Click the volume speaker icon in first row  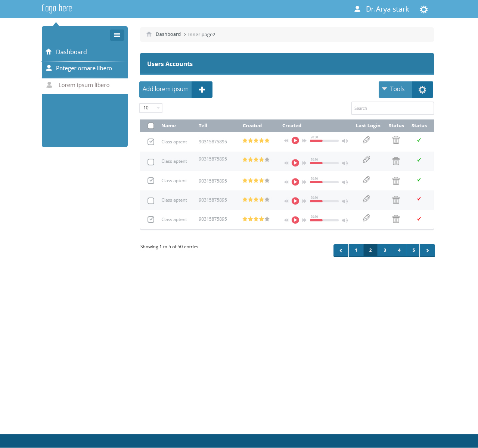pos(345,141)
